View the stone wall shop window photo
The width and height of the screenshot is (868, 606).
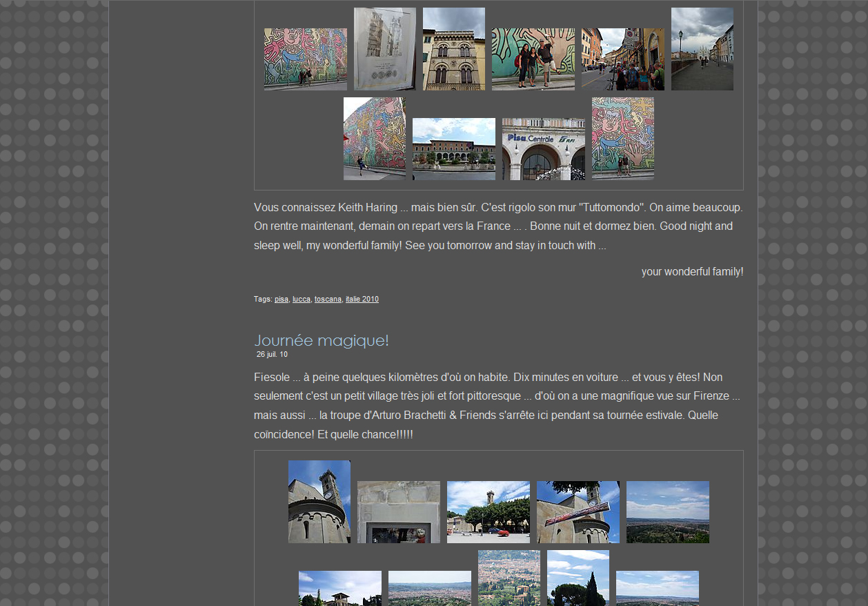[398, 512]
